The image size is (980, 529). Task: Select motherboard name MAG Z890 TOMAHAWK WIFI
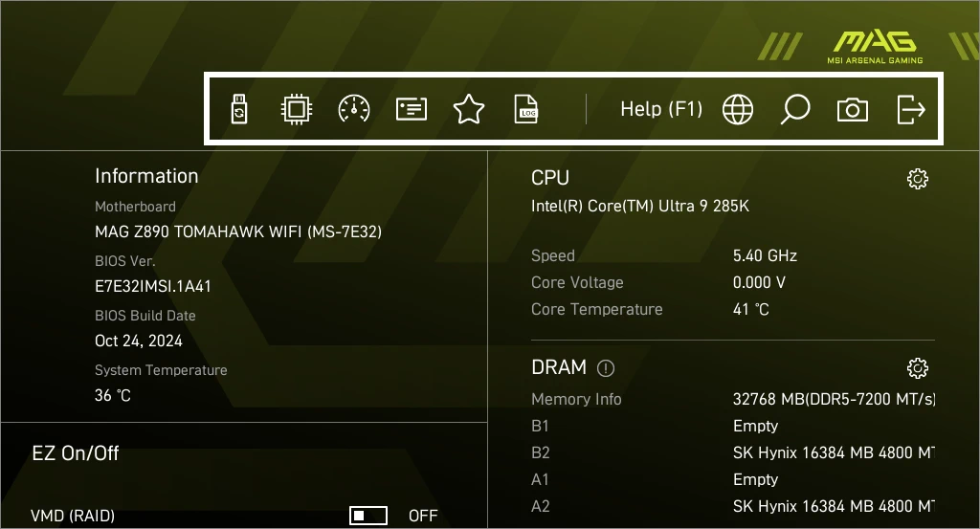[x=238, y=231]
